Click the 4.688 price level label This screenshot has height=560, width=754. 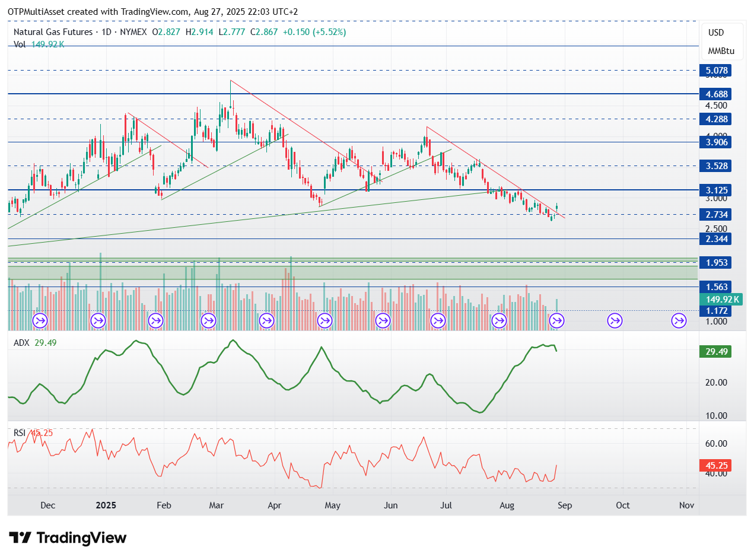[x=715, y=94]
